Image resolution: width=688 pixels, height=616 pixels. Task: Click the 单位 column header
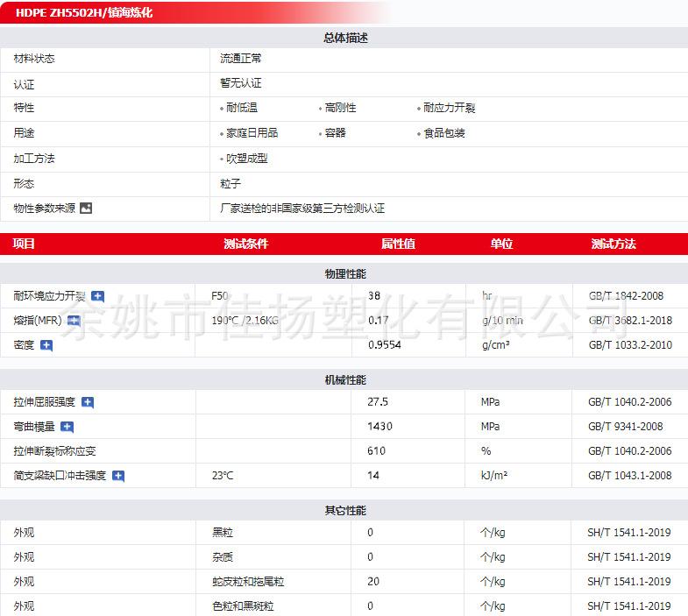(x=501, y=244)
